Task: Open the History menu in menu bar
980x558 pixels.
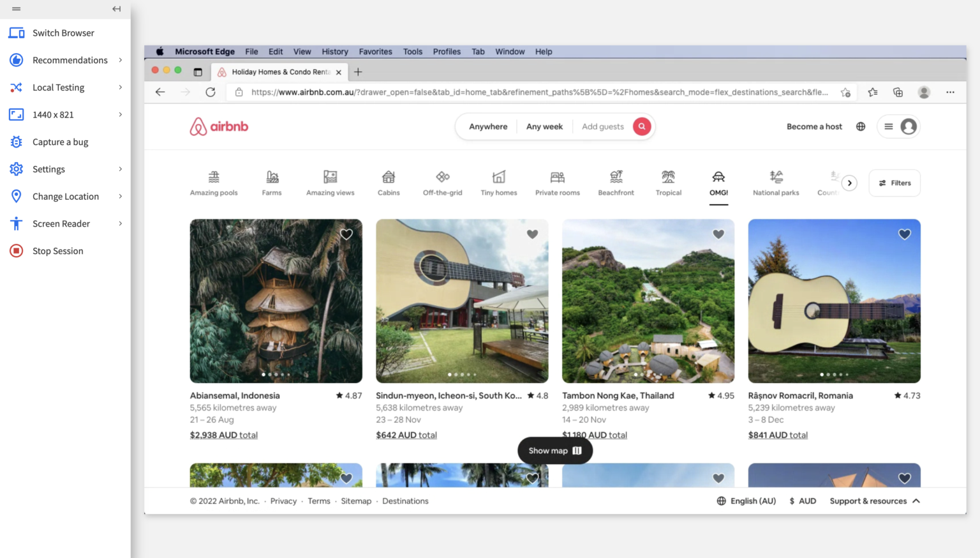Action: [x=334, y=52]
